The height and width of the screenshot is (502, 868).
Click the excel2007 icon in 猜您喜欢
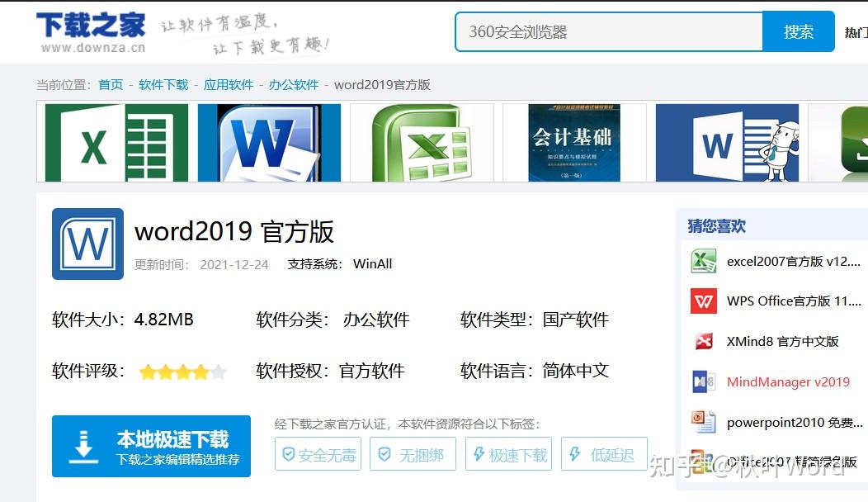(704, 261)
